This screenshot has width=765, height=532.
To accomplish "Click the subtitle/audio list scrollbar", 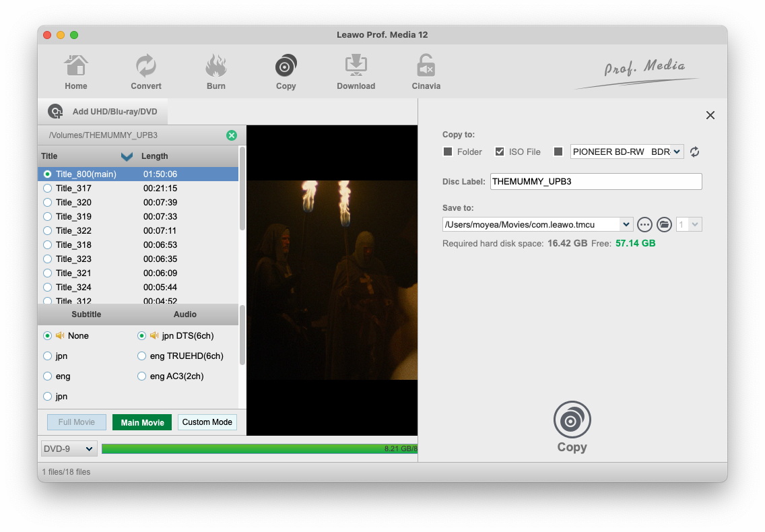I will click(x=242, y=335).
